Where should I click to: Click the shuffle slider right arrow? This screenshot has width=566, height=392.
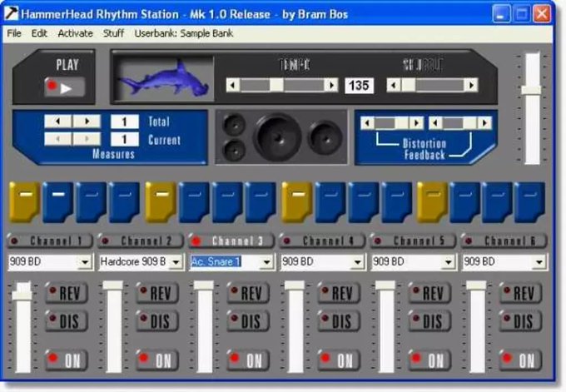(471, 86)
